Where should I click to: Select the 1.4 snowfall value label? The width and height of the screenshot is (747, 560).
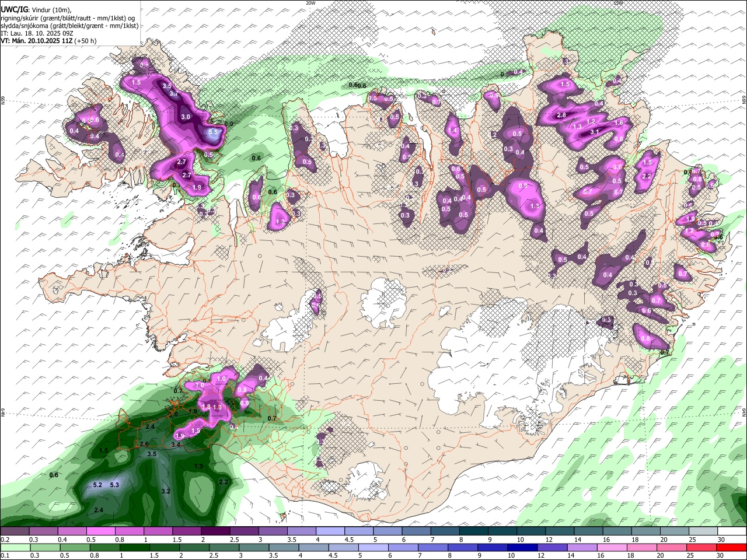click(x=453, y=131)
